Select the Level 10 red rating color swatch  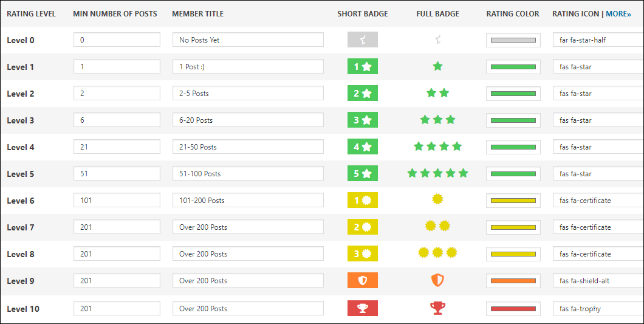coord(513,309)
